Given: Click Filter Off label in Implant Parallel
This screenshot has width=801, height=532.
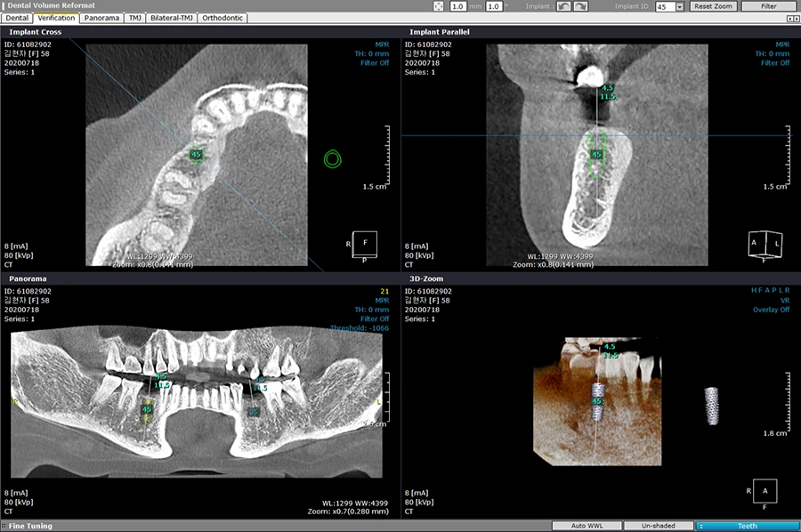Looking at the screenshot, I should point(775,63).
